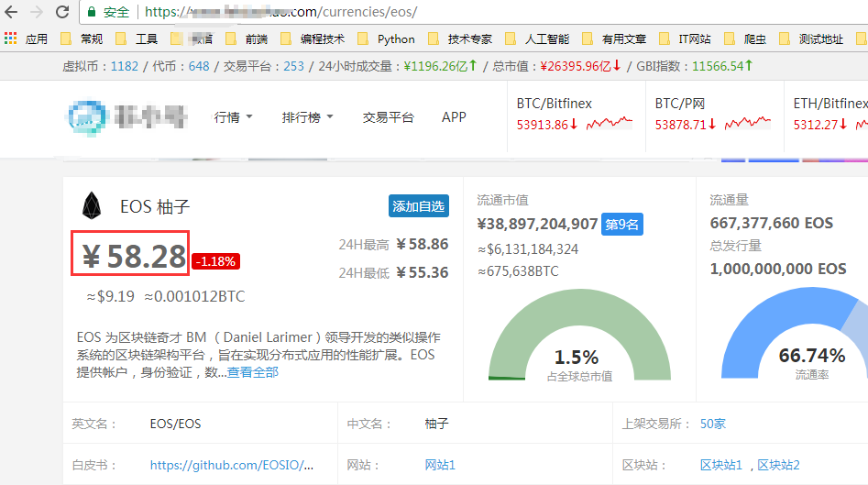This screenshot has width=868, height=485.
Task: Click the 24H最高 ¥58.86 value
Action: 423,244
